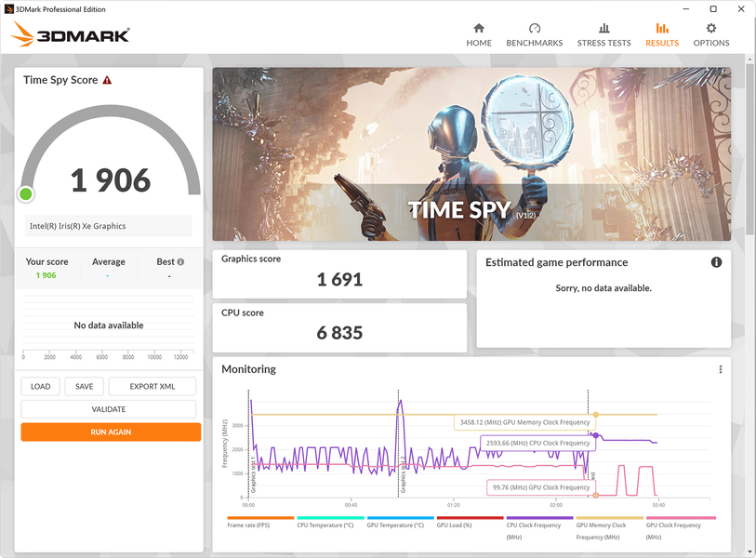This screenshot has height=558, width=756.
Task: Click the large 1 906 gauge score
Action: click(x=111, y=180)
